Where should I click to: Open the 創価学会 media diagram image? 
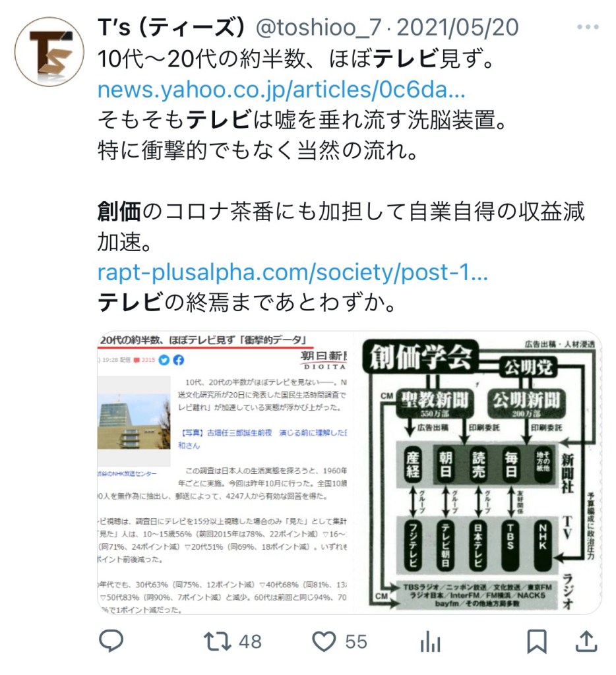coord(477,473)
